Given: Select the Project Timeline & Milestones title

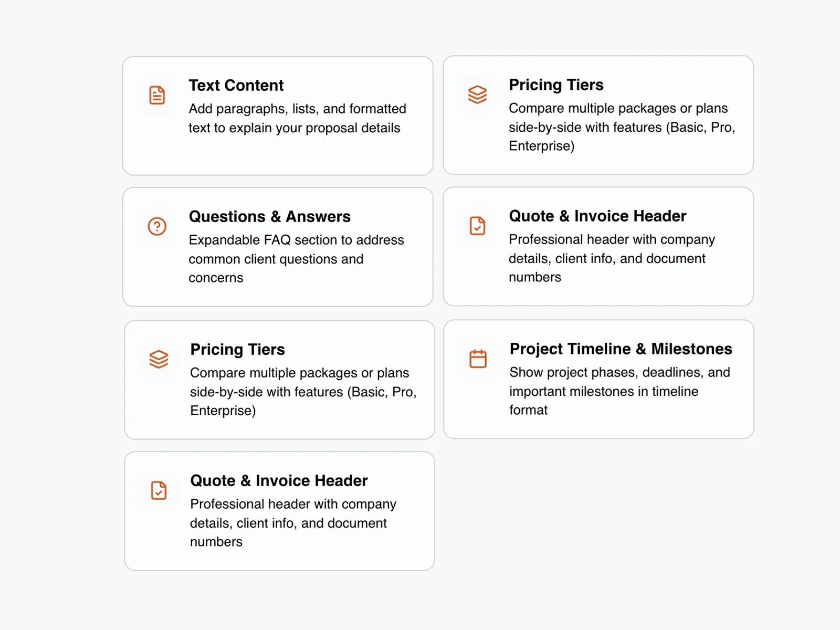Looking at the screenshot, I should point(621,349).
